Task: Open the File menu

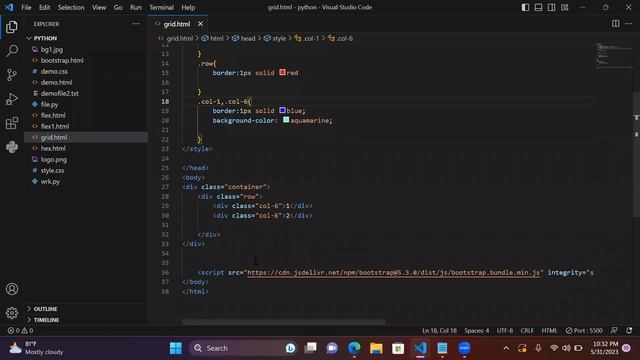Action: tap(26, 7)
